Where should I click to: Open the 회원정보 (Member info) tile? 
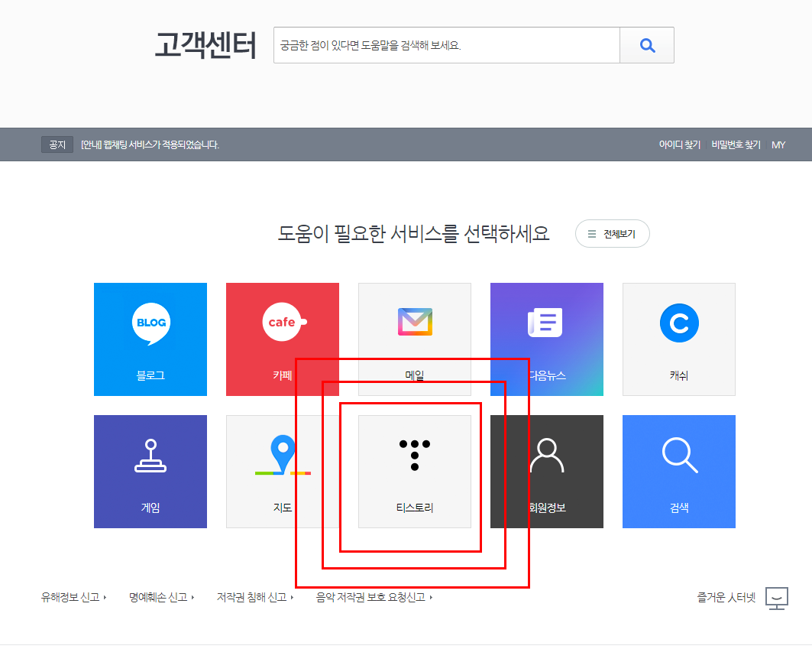[x=546, y=471]
